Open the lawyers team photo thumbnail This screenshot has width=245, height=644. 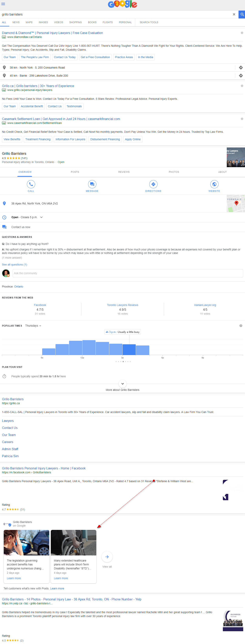point(236,157)
